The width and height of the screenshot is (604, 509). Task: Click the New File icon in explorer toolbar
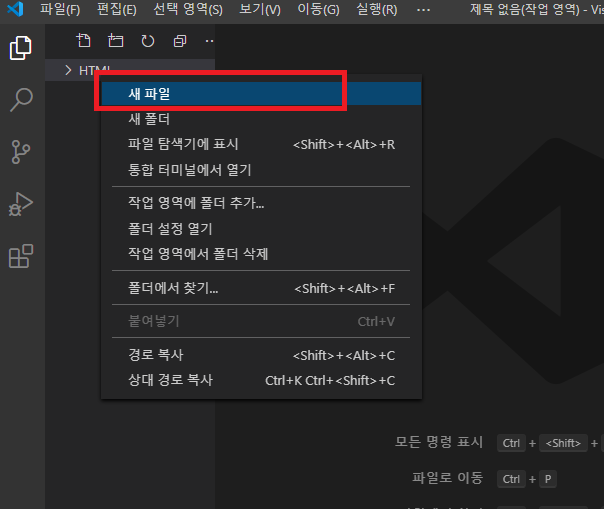click(83, 40)
